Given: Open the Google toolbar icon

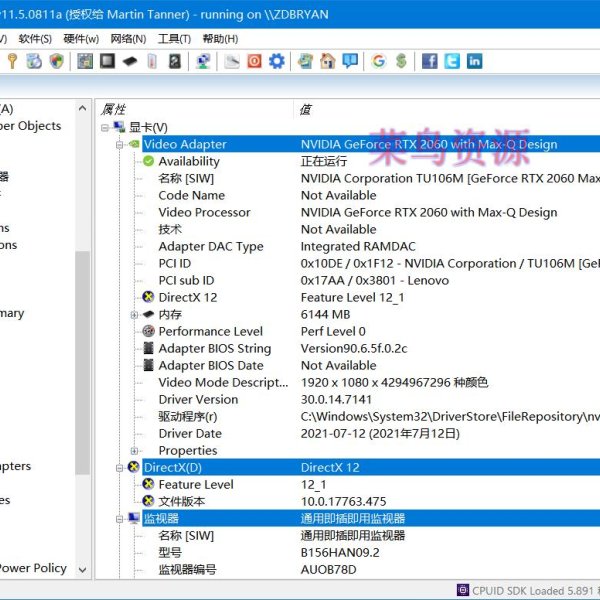Looking at the screenshot, I should pyautogui.click(x=379, y=61).
